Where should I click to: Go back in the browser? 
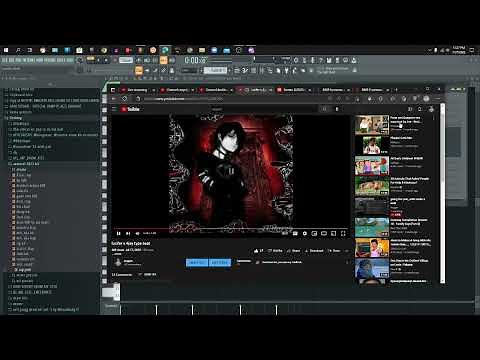(x=114, y=99)
